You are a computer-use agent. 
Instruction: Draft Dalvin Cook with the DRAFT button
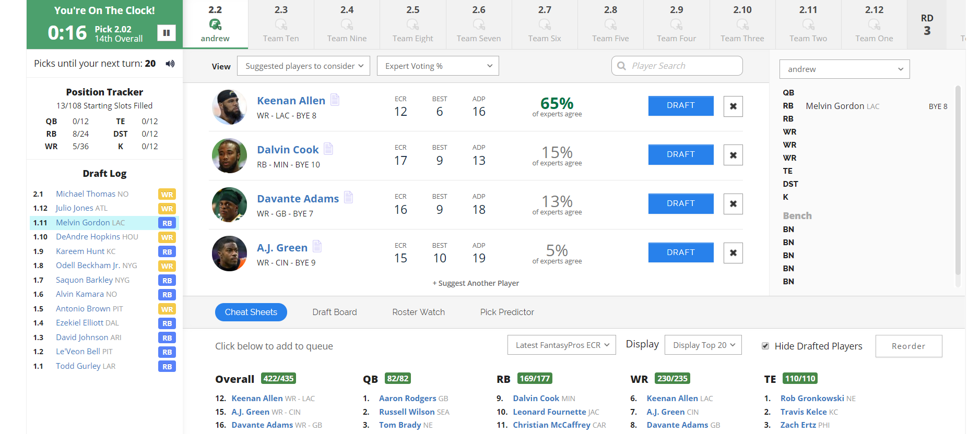click(x=680, y=154)
